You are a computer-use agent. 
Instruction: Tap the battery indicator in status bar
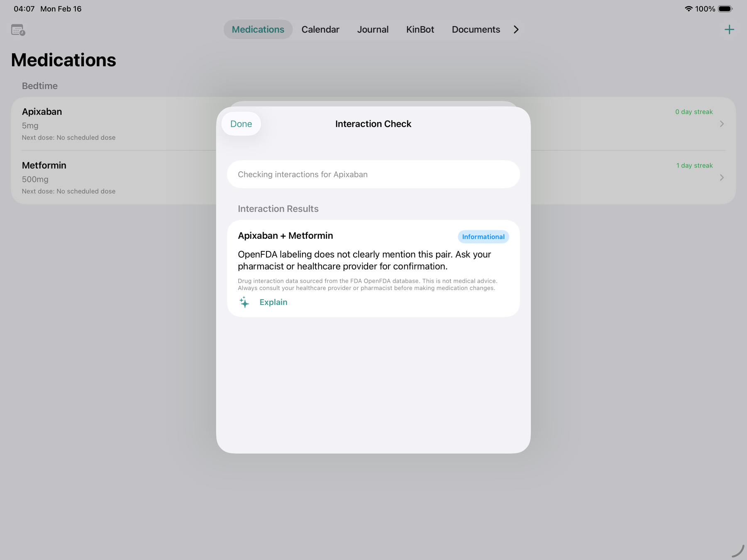724,8
